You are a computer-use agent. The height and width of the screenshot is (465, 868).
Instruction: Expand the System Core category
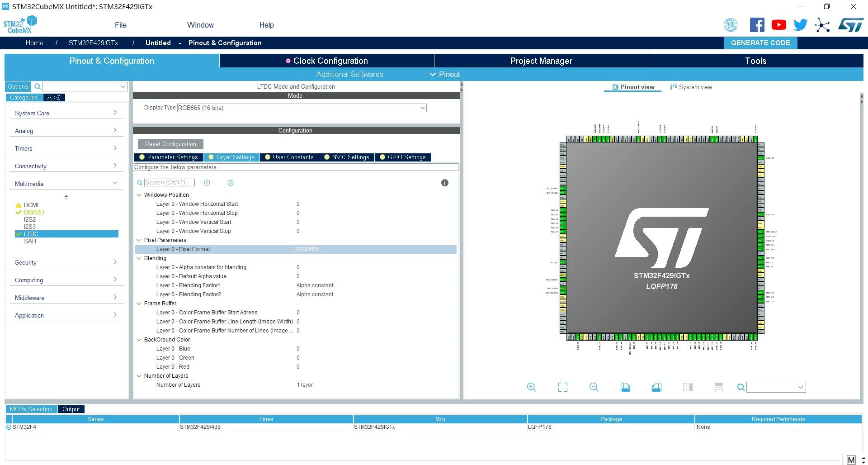(x=66, y=113)
